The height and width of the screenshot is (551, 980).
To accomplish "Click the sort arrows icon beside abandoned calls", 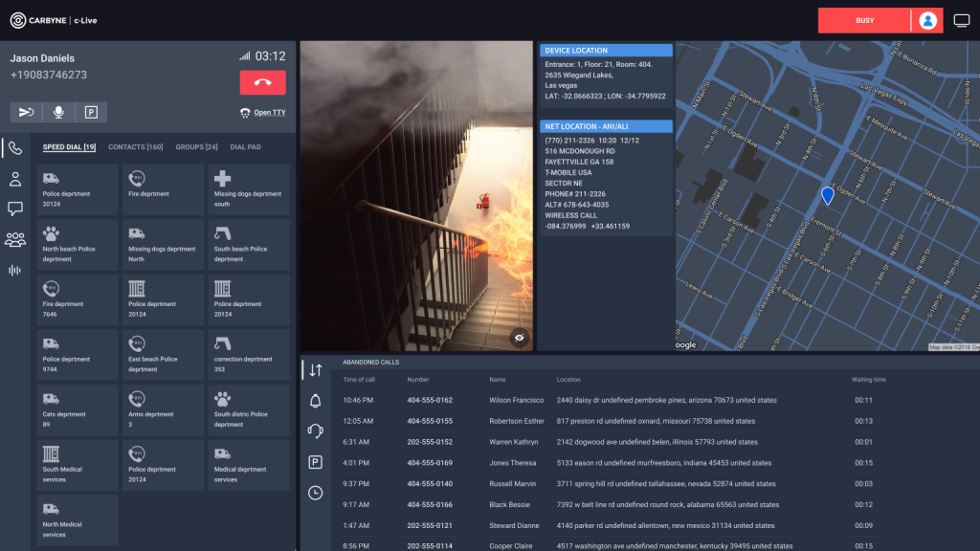I will click(316, 370).
